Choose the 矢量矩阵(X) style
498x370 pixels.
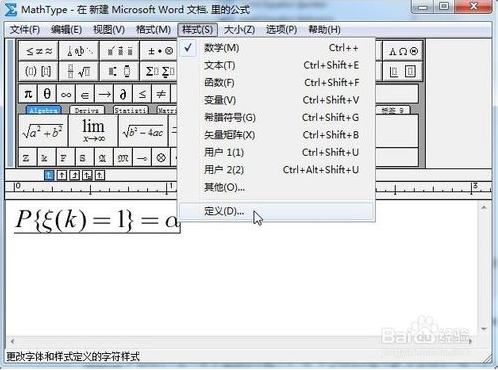coord(277,135)
